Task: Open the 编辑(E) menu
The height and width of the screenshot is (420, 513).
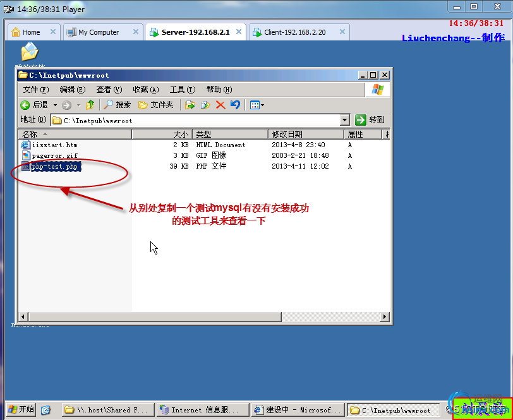Action: click(x=73, y=90)
